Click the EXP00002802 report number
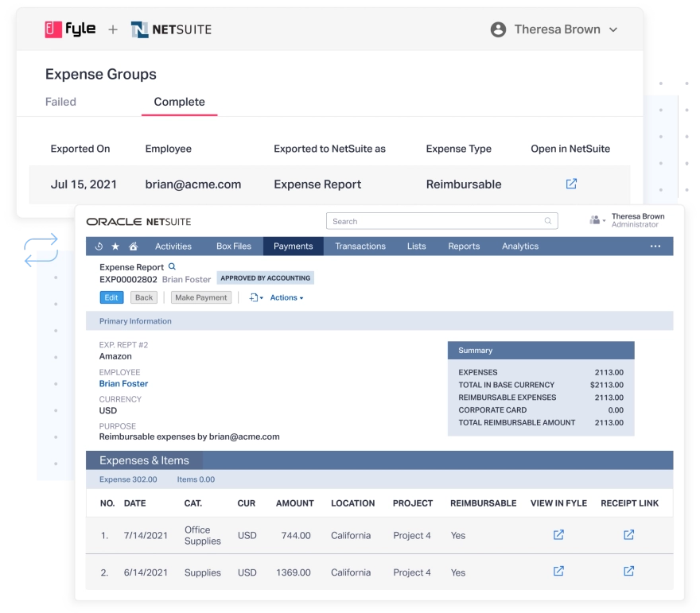 point(128,280)
